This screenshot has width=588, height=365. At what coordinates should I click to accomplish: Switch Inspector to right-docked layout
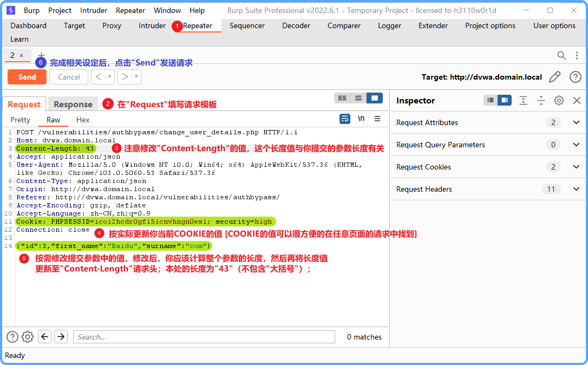505,100
